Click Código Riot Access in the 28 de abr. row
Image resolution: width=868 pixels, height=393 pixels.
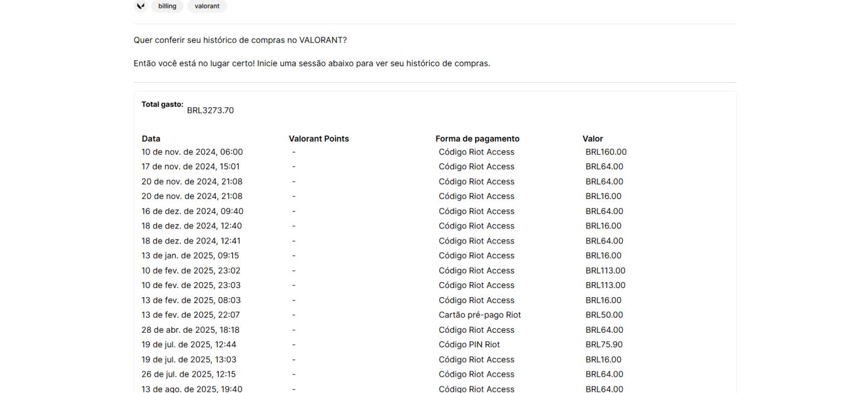coord(477,330)
